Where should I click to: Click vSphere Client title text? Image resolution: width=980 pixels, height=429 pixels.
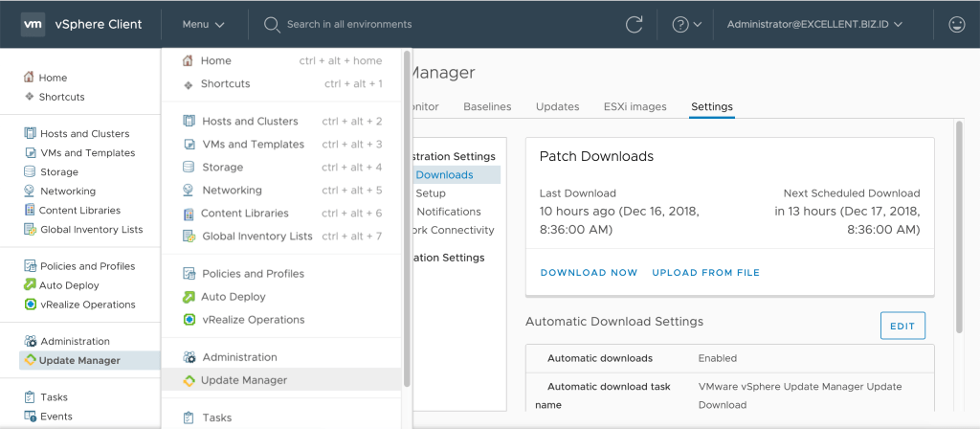pos(99,24)
